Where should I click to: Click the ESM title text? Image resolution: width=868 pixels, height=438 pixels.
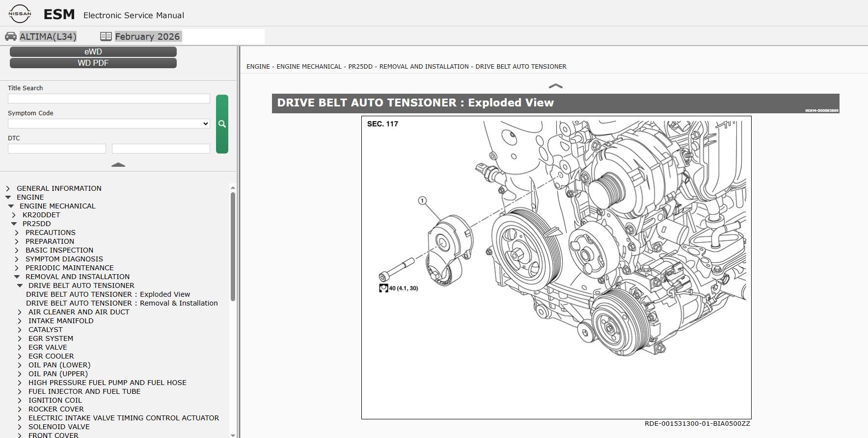(x=59, y=14)
